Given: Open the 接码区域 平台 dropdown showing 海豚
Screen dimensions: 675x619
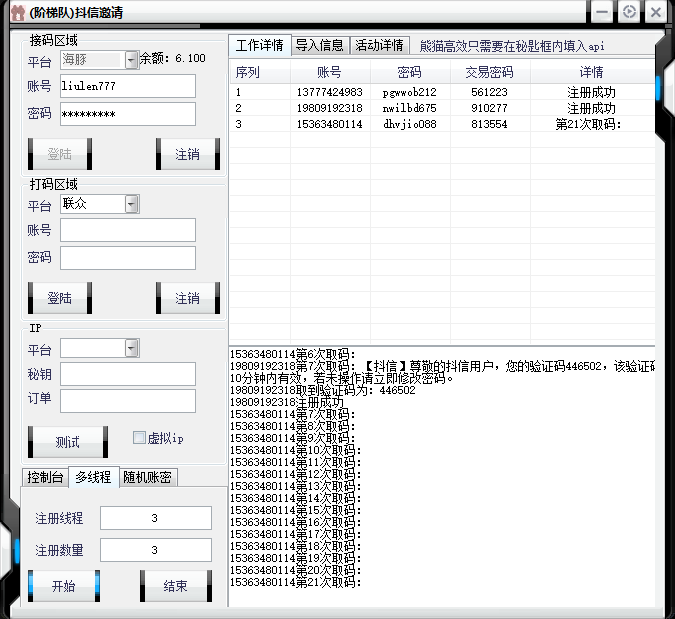Looking at the screenshot, I should (x=131, y=60).
